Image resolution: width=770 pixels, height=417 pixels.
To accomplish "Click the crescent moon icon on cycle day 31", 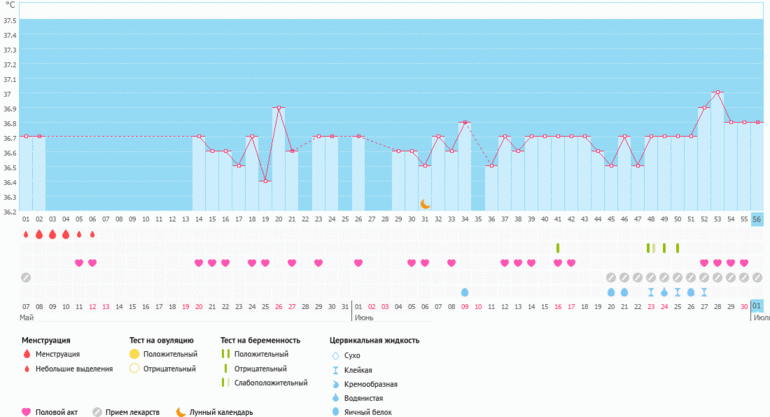I will 425,203.
